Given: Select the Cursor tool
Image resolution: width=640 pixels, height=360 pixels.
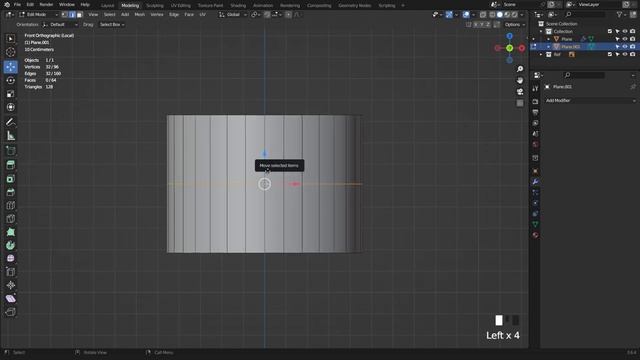Looking at the screenshot, I should pyautogui.click(x=11, y=52).
